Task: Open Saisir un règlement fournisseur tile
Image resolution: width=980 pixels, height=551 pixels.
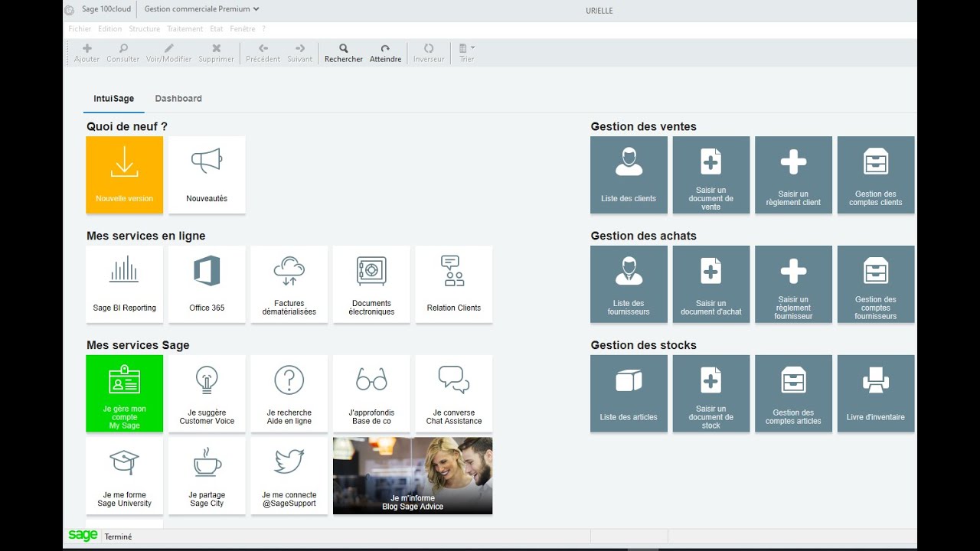Action: tap(793, 284)
